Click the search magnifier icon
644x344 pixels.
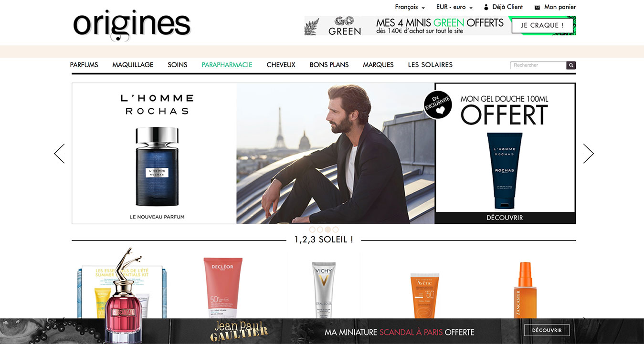(571, 65)
